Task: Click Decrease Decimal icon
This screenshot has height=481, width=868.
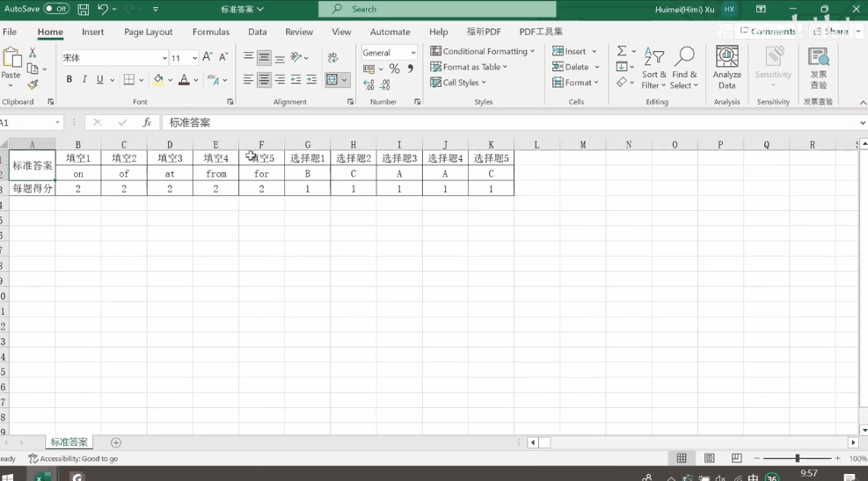Action: (x=385, y=84)
